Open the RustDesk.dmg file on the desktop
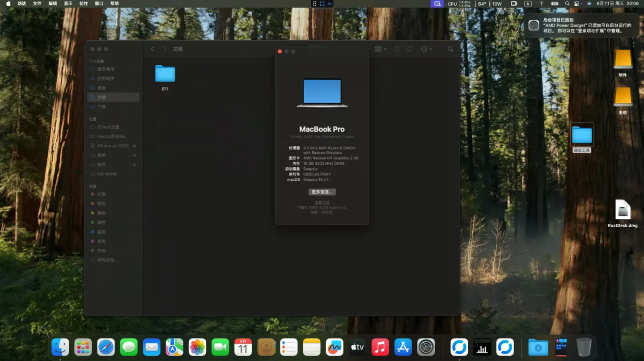This screenshot has height=361, width=644. 623,210
